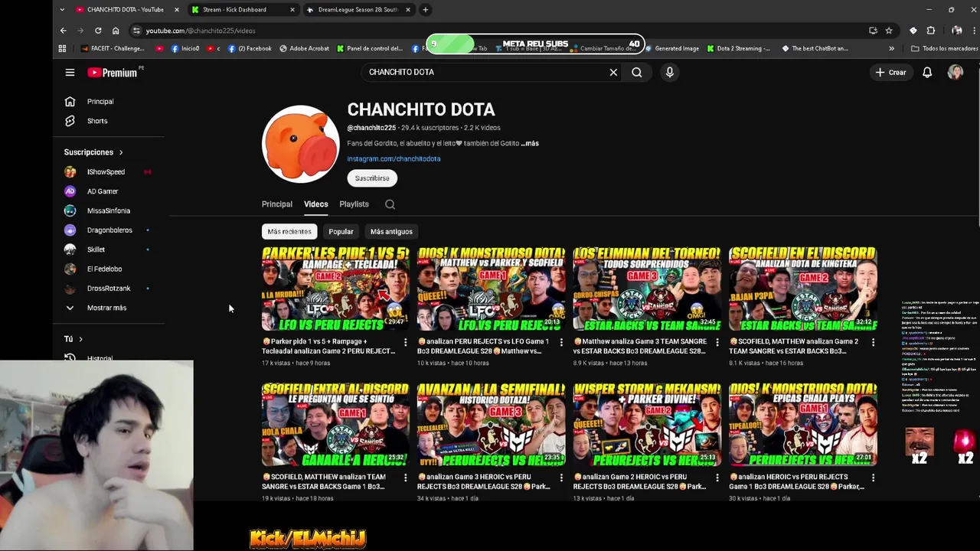Open account avatar menu on YouTube
Image resolution: width=980 pixels, height=551 pixels.
(x=955, y=72)
